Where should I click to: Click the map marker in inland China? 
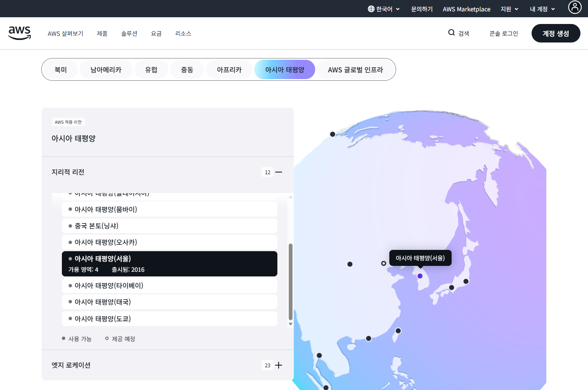click(350, 264)
